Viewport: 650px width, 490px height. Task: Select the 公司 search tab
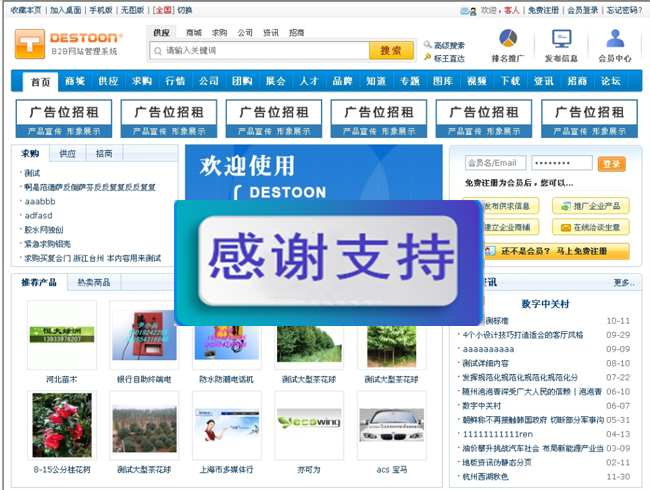245,32
